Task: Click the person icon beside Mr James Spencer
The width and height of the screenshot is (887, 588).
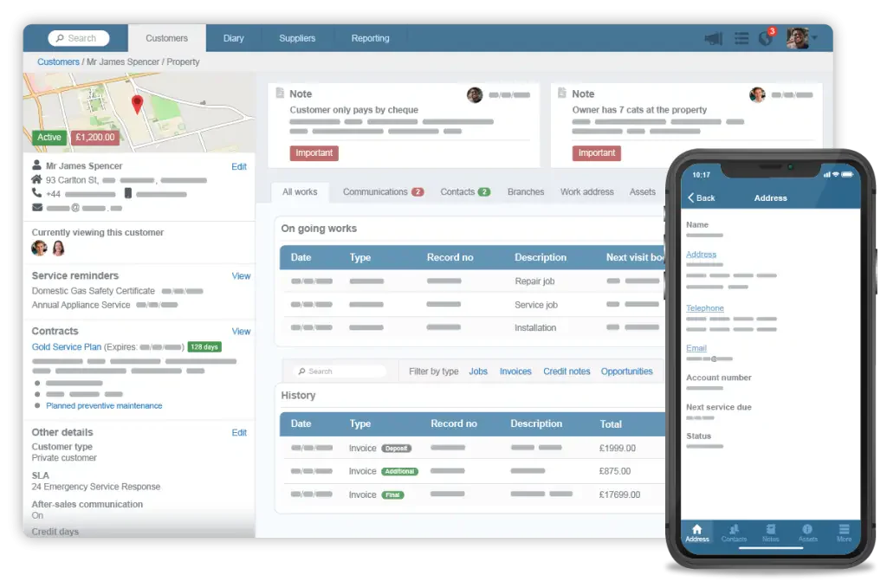Action: pyautogui.click(x=36, y=165)
